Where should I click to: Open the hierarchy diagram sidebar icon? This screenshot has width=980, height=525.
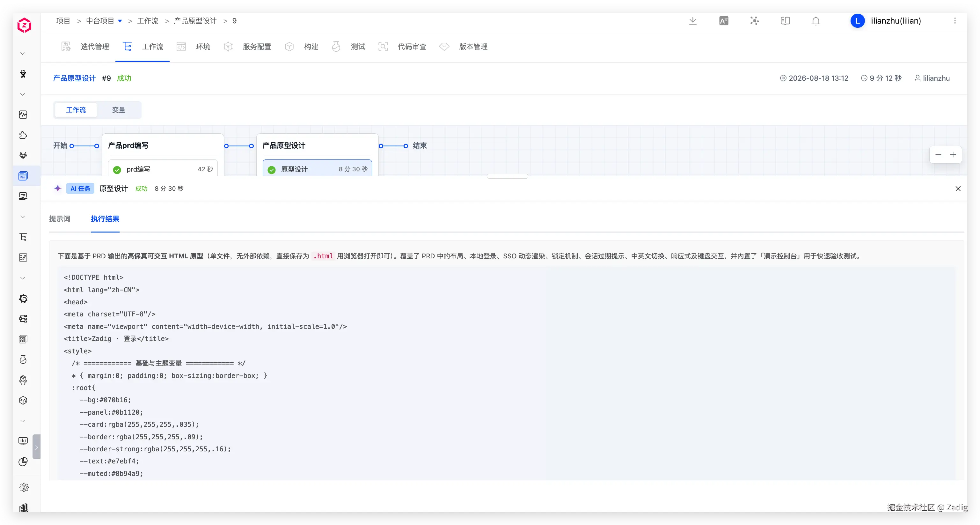[x=23, y=319]
